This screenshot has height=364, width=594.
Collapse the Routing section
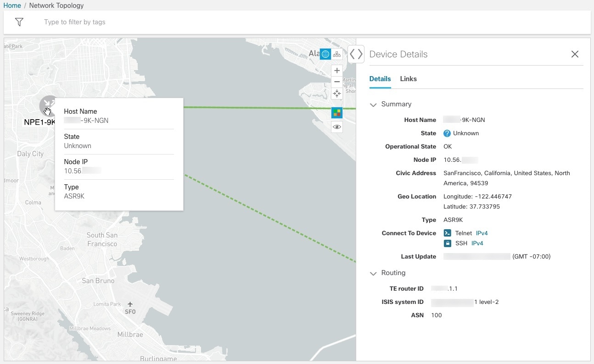(x=373, y=273)
